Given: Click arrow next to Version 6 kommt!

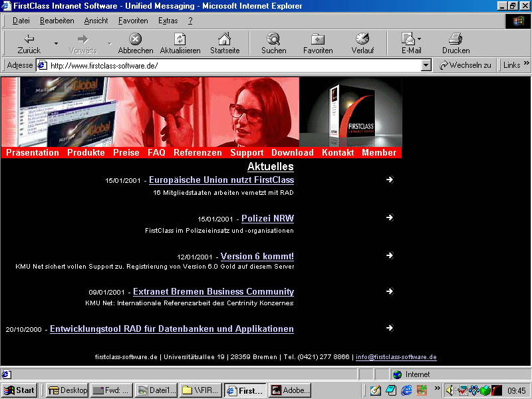Looking at the screenshot, I should (390, 255).
